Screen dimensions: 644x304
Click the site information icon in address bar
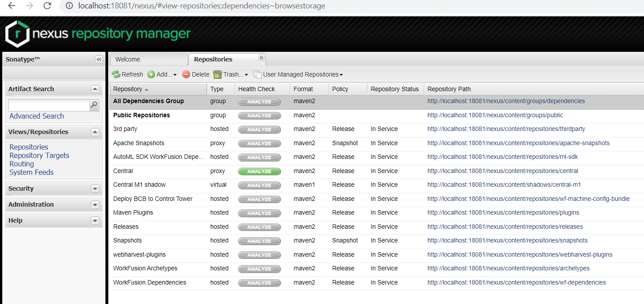[69, 6]
